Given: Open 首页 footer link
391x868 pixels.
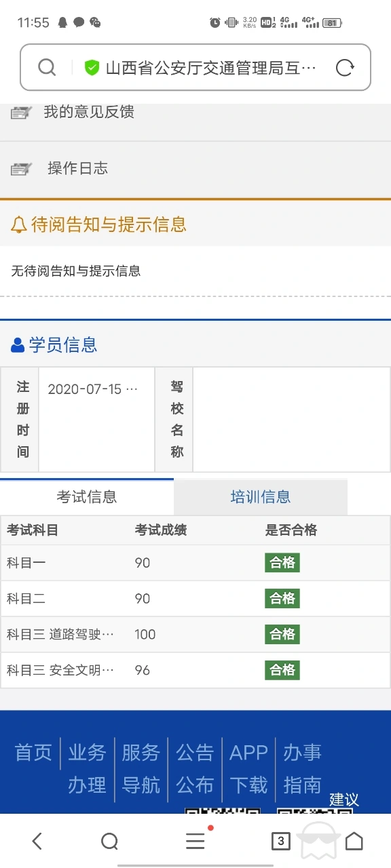Looking at the screenshot, I should pyautogui.click(x=33, y=753).
